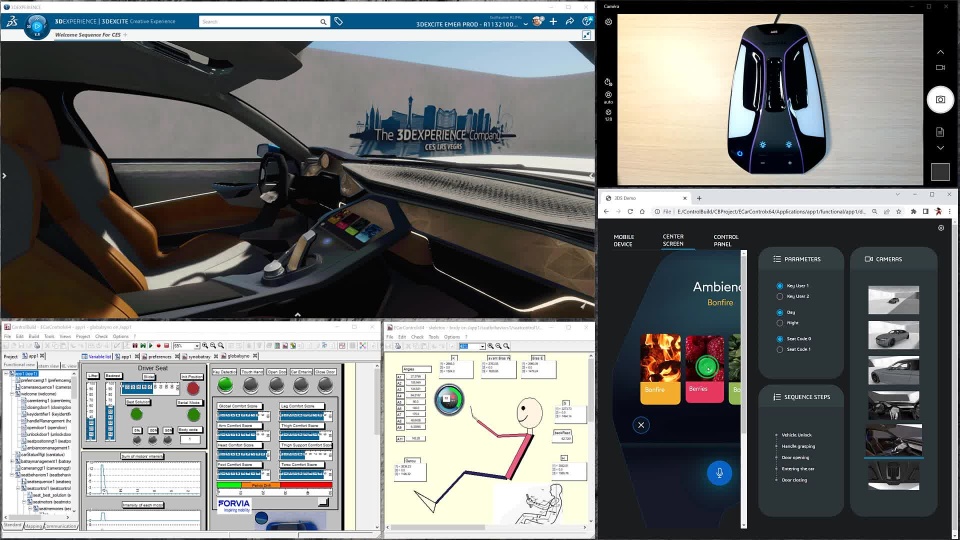The width and height of the screenshot is (960, 540).
Task: Open the preferences tab in ControlBuild
Action: pos(159,356)
